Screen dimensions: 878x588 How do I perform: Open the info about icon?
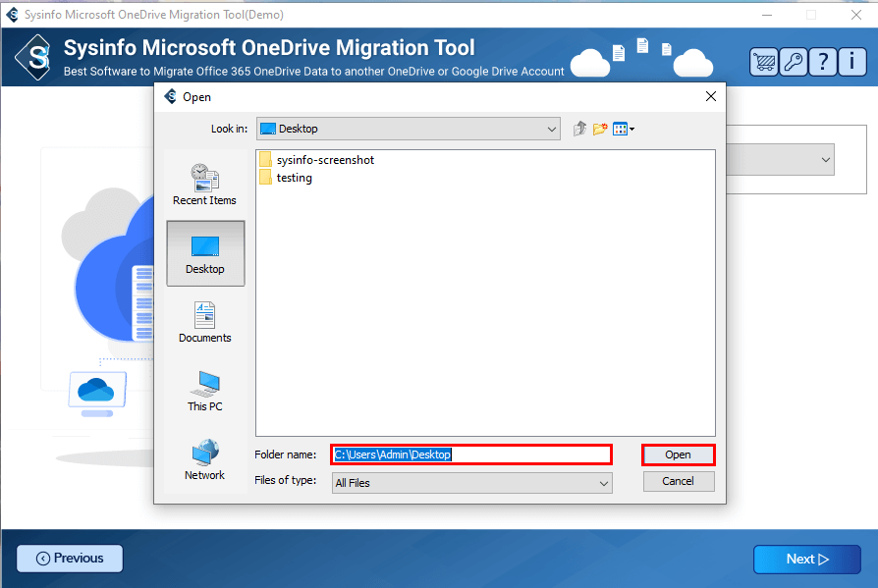point(852,62)
